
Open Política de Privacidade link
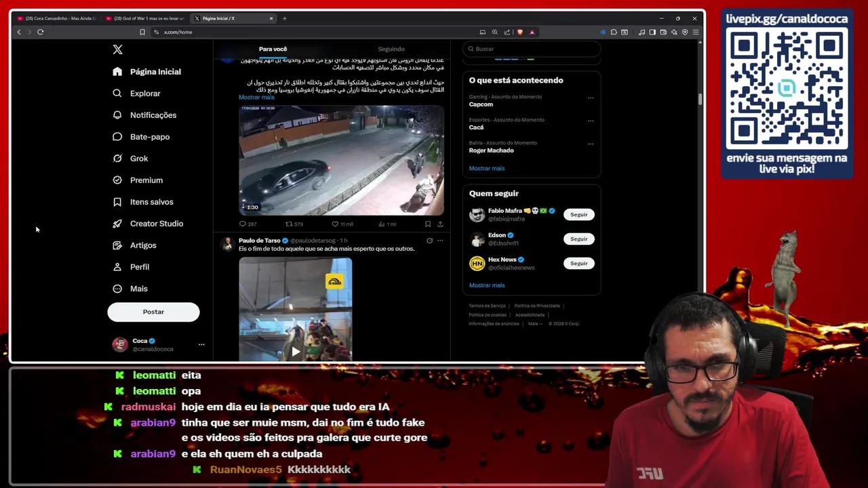537,306
